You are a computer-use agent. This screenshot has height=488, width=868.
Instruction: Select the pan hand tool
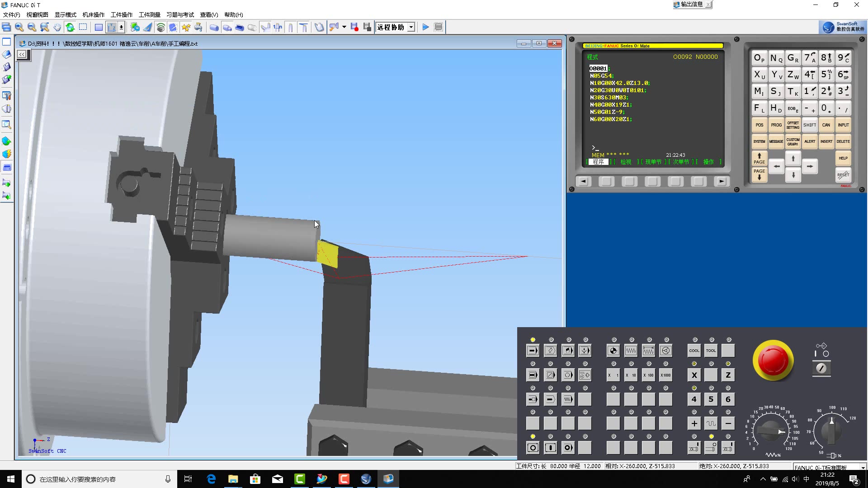(57, 27)
